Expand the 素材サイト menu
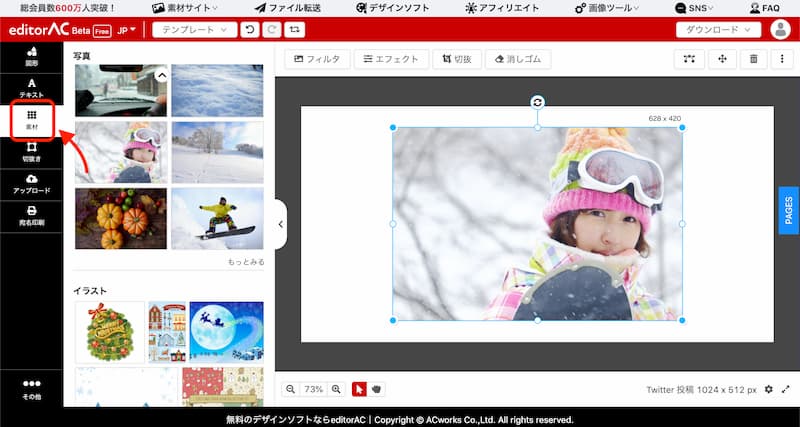The height and width of the screenshot is (427, 800). [185, 8]
